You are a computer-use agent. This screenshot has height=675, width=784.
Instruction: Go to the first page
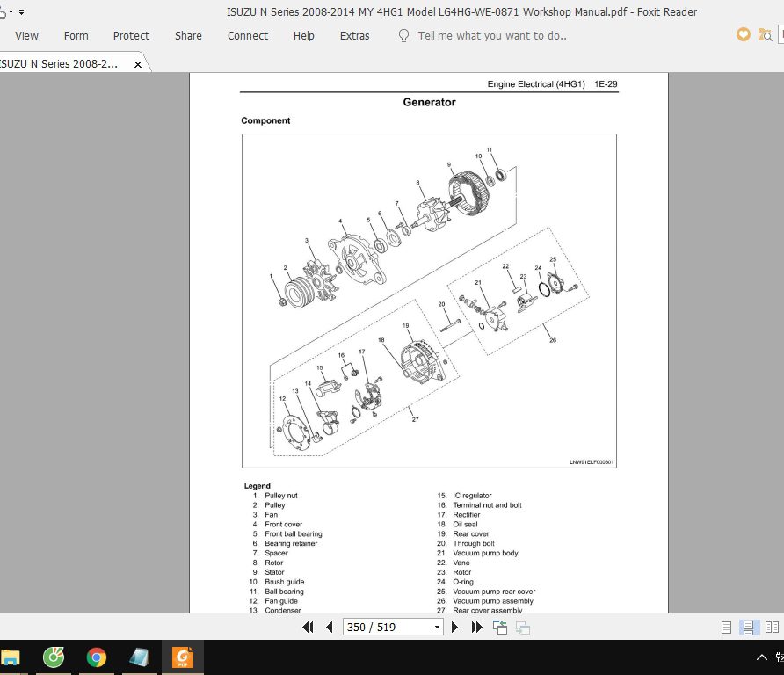pos(308,627)
